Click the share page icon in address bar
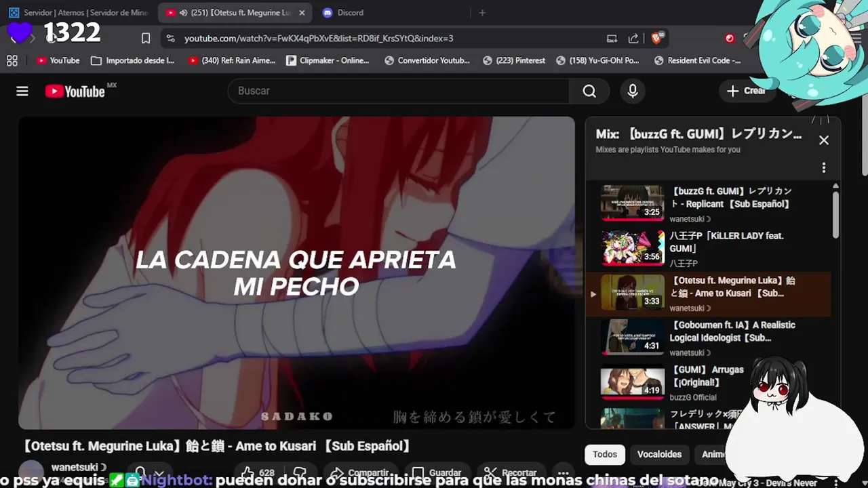Viewport: 868px width, 488px height. pos(633,39)
